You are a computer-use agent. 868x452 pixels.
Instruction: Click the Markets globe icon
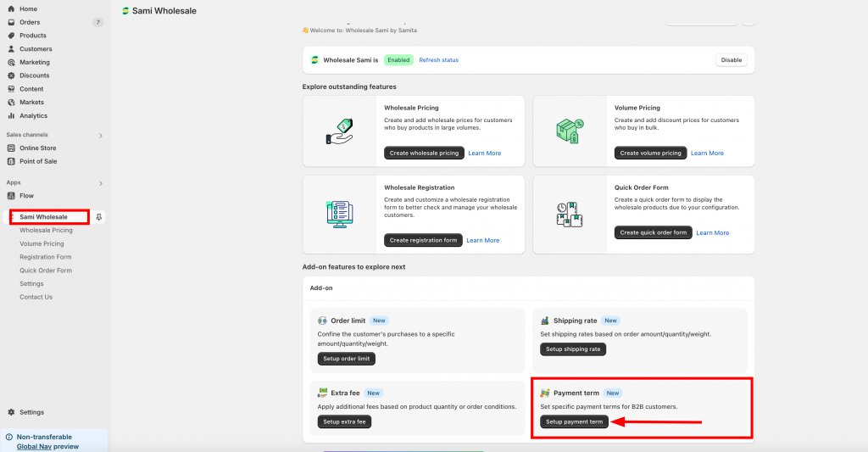11,102
